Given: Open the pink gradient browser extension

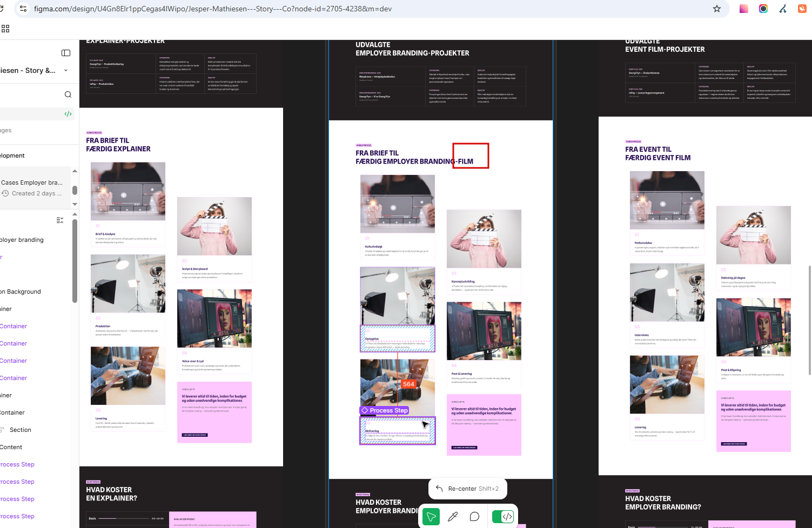Looking at the screenshot, I should tap(744, 9).
